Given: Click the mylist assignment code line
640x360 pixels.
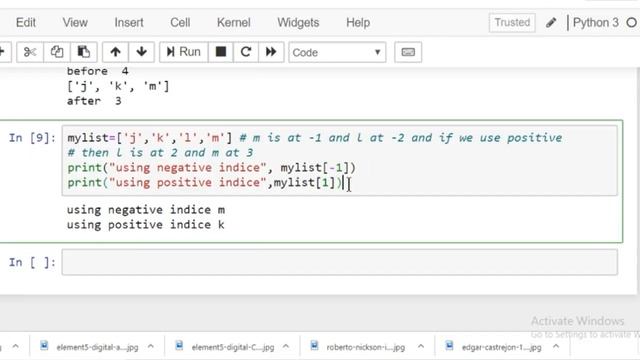Looking at the screenshot, I should tap(315, 138).
